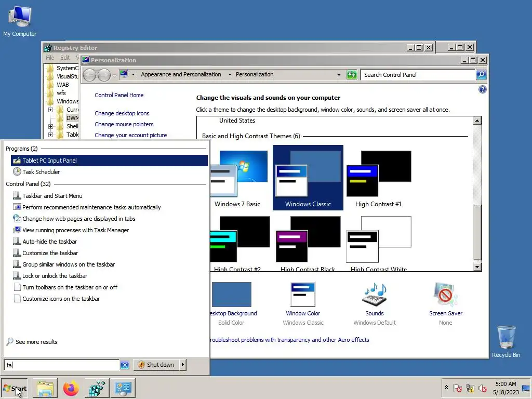Open Window Color settings
The image size is (532, 399).
pos(303,303)
